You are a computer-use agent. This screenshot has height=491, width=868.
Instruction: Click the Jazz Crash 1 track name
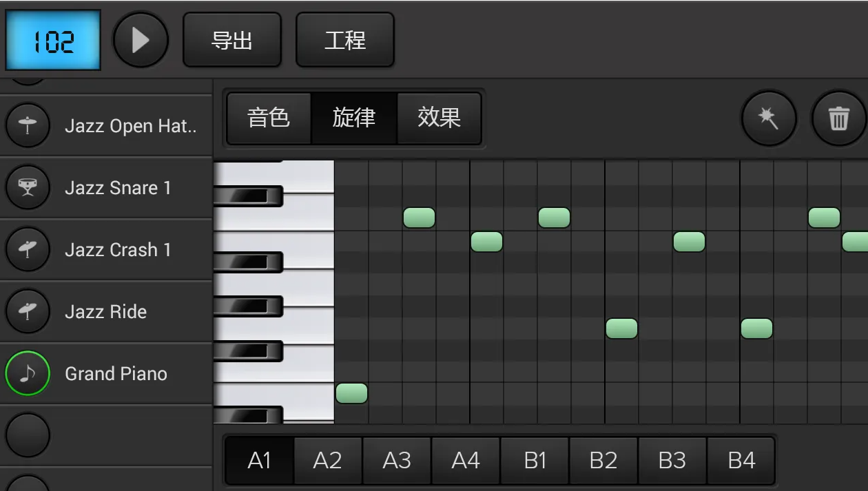pyautogui.click(x=118, y=250)
